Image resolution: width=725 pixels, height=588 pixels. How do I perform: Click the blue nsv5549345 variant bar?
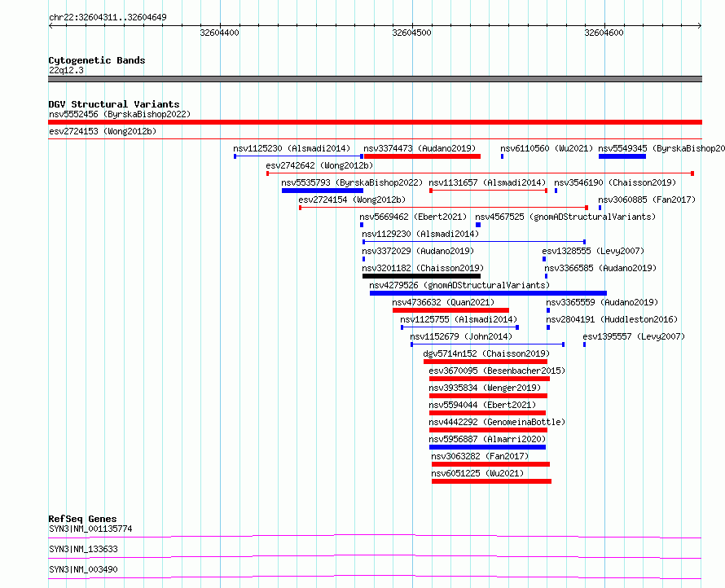tap(622, 156)
